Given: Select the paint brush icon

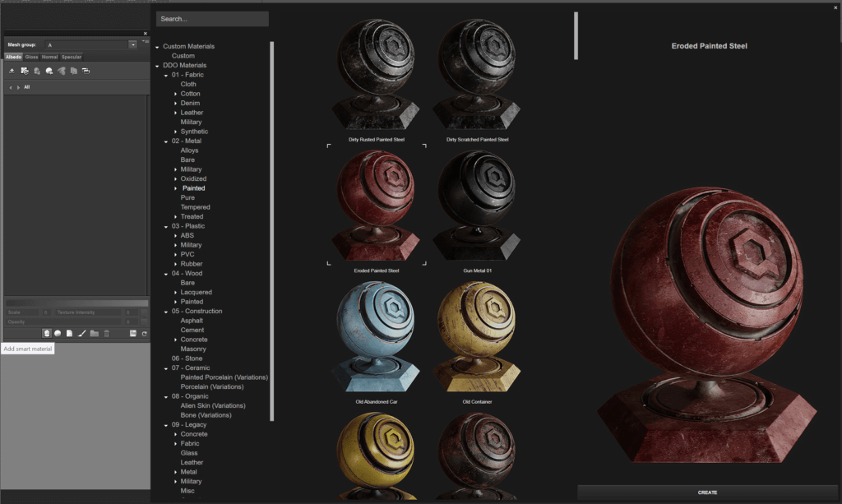Looking at the screenshot, I should [x=81, y=333].
